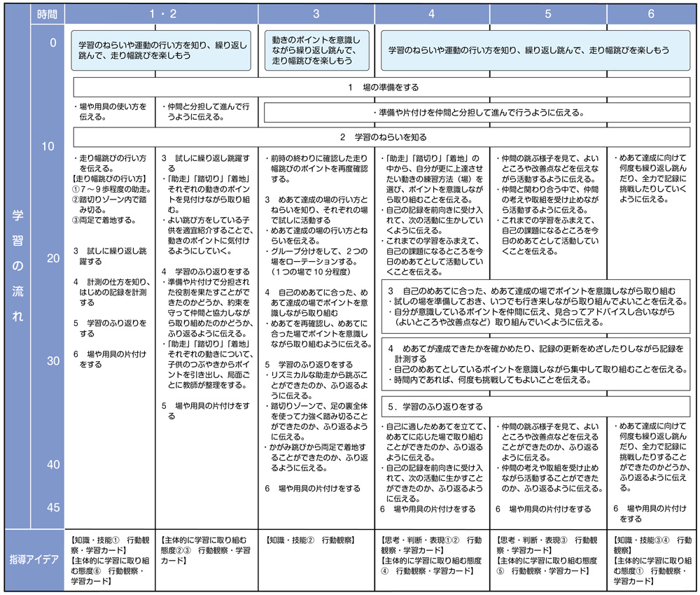This screenshot has height=595, width=700.
Task: Click the '学習の流れ' vertical label
Action: [17, 266]
